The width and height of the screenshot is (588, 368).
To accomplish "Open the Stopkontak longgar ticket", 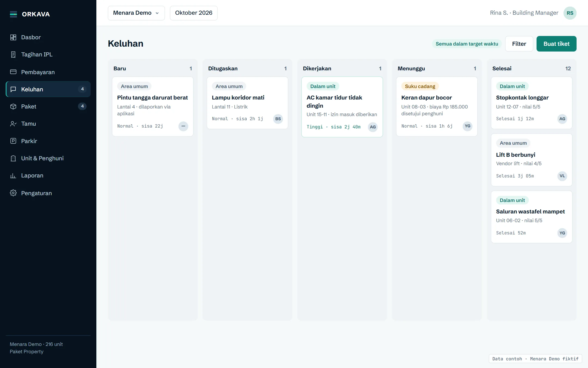I will (531, 103).
